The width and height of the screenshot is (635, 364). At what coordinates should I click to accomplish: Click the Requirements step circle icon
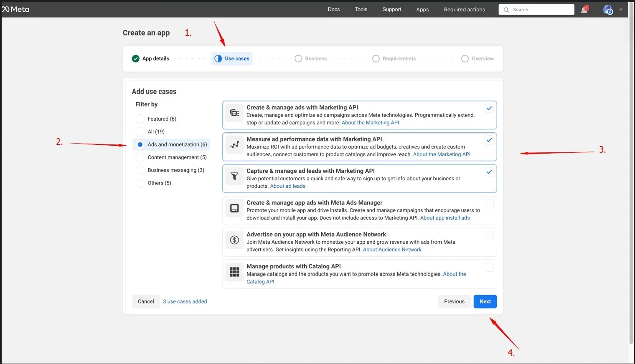pyautogui.click(x=376, y=58)
